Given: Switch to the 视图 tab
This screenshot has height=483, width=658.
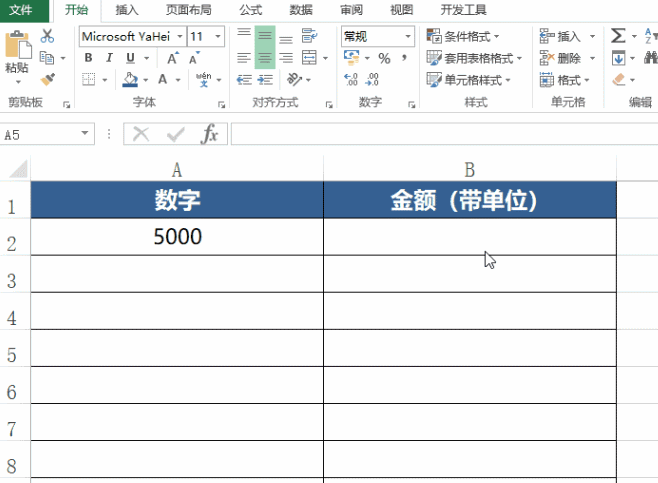Looking at the screenshot, I should point(402,10).
